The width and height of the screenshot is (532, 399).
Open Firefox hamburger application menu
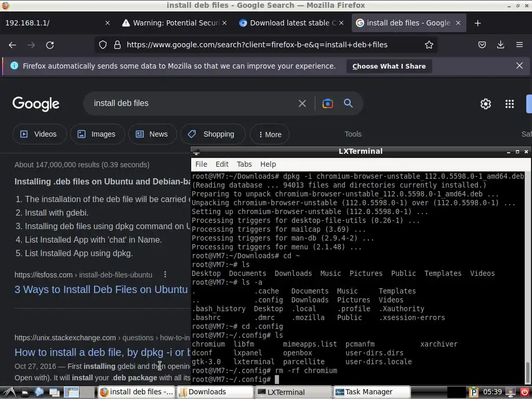pos(519,45)
